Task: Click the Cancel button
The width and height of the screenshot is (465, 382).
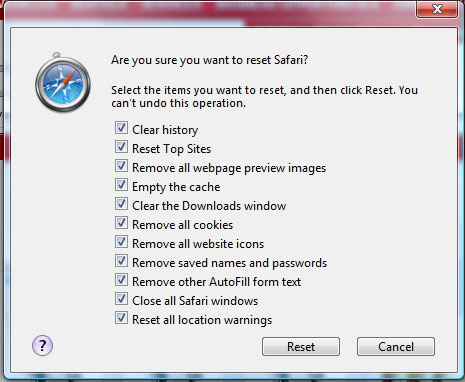Action: pyautogui.click(x=396, y=347)
